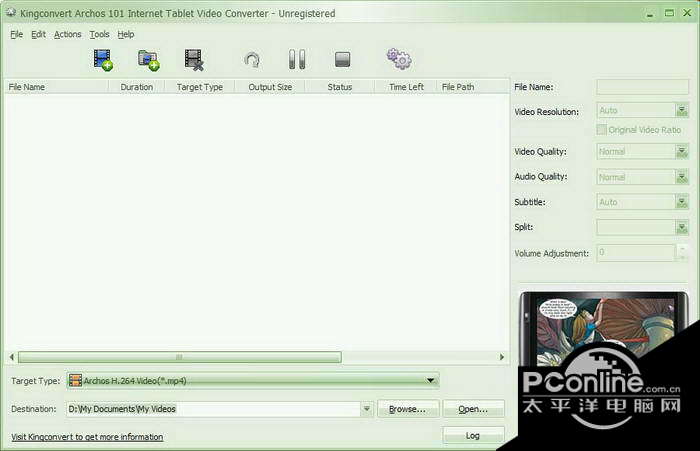Click the Output Size column header
Screen dimensions: 700x451
pos(270,87)
